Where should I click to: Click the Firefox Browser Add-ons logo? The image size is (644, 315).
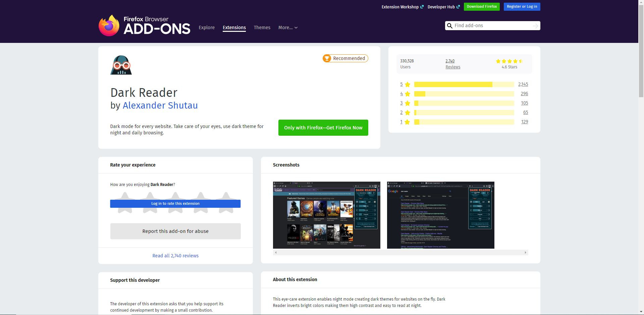tap(144, 25)
